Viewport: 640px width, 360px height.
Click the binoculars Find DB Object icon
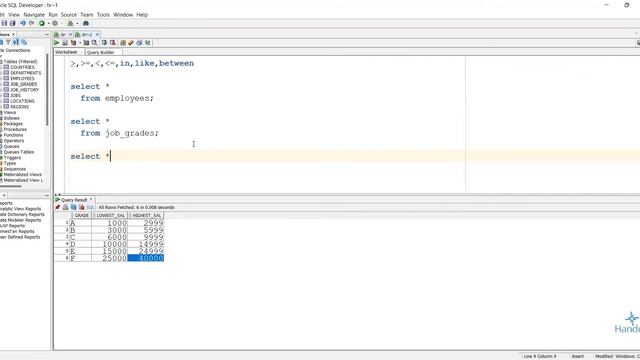(x=86, y=23)
